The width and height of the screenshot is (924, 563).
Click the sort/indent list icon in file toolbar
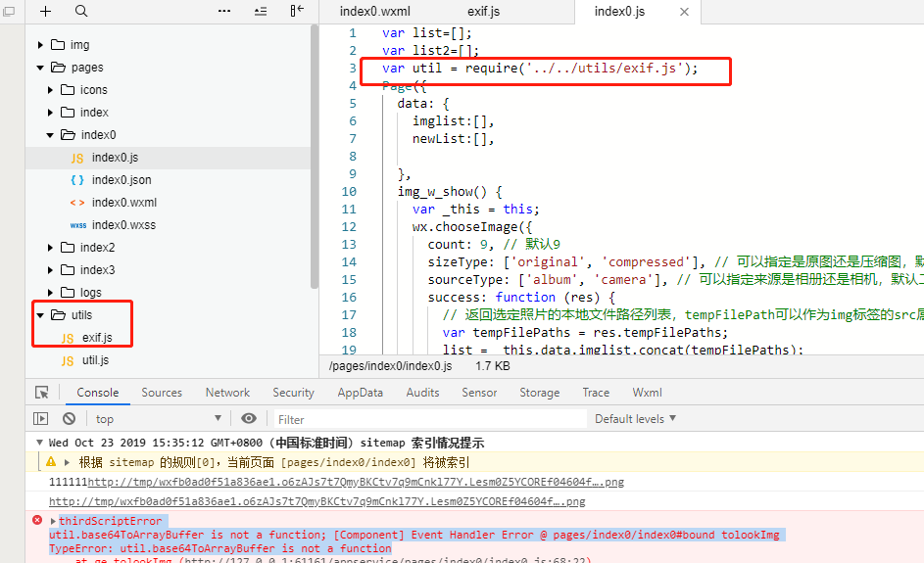point(261,11)
